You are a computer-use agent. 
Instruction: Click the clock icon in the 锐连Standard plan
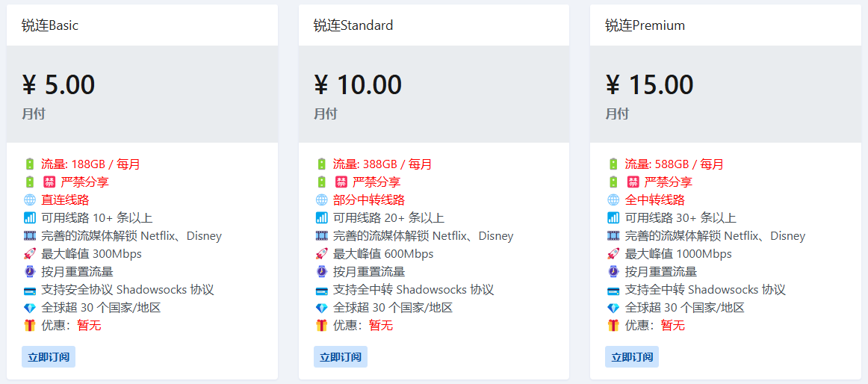coord(322,272)
